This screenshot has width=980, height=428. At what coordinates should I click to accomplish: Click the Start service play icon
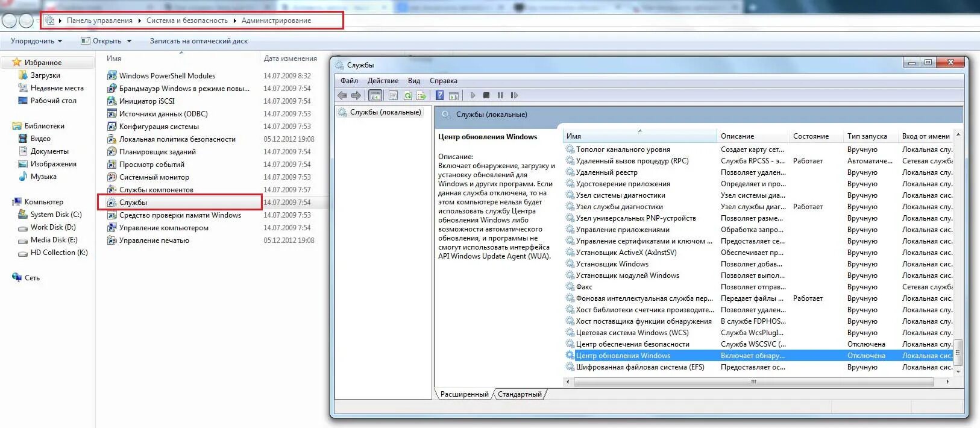(x=473, y=95)
